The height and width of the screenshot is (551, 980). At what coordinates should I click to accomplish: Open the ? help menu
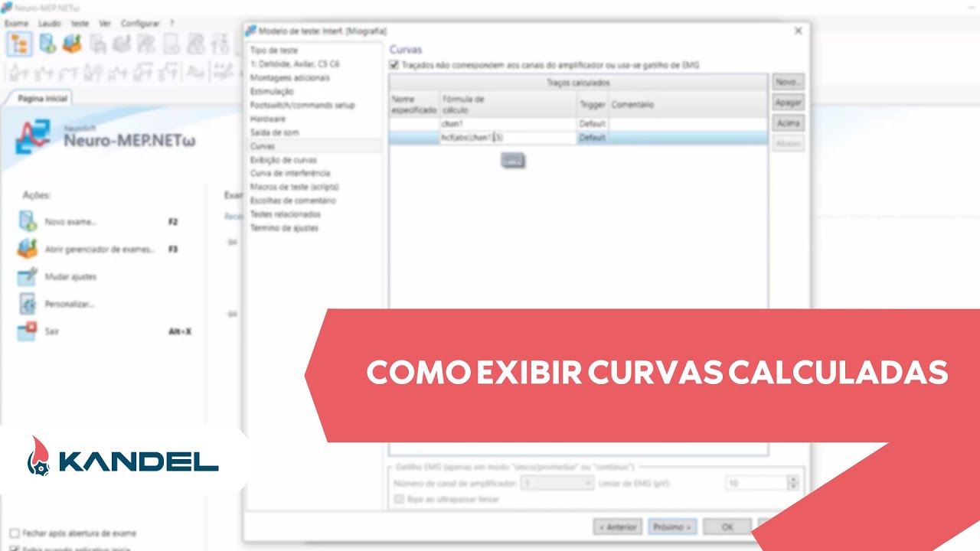tap(172, 24)
